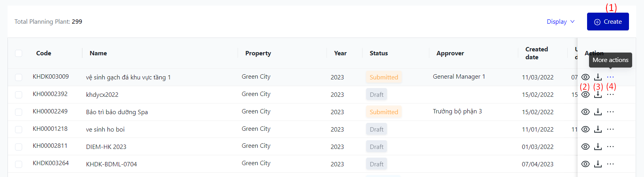Expand the Display dropdown
Screen dimensions: 644x177
(x=561, y=22)
